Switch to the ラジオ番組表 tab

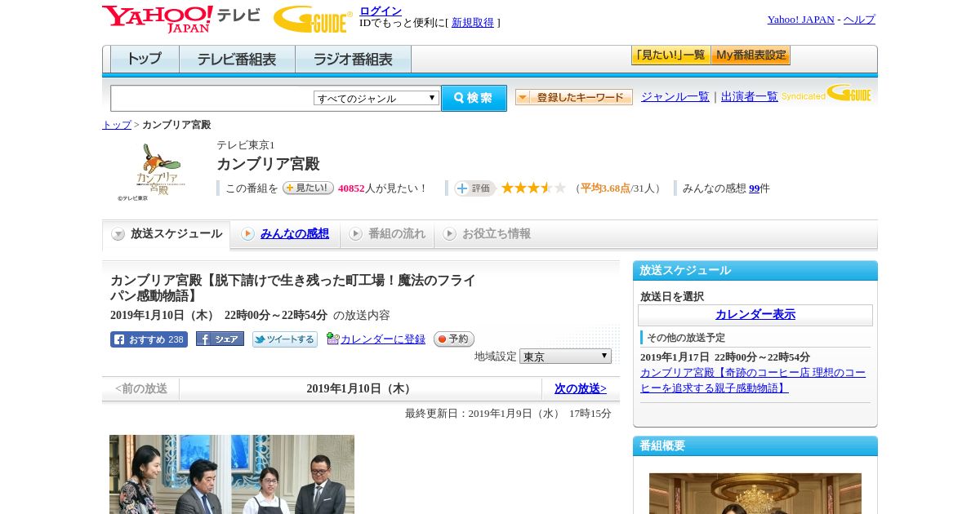point(353,60)
